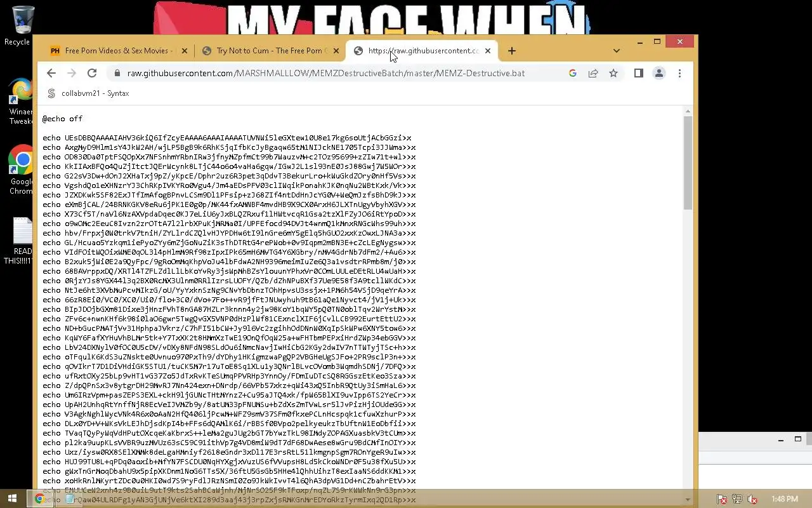
Task: Open the Windows Start button
Action: tap(12, 499)
